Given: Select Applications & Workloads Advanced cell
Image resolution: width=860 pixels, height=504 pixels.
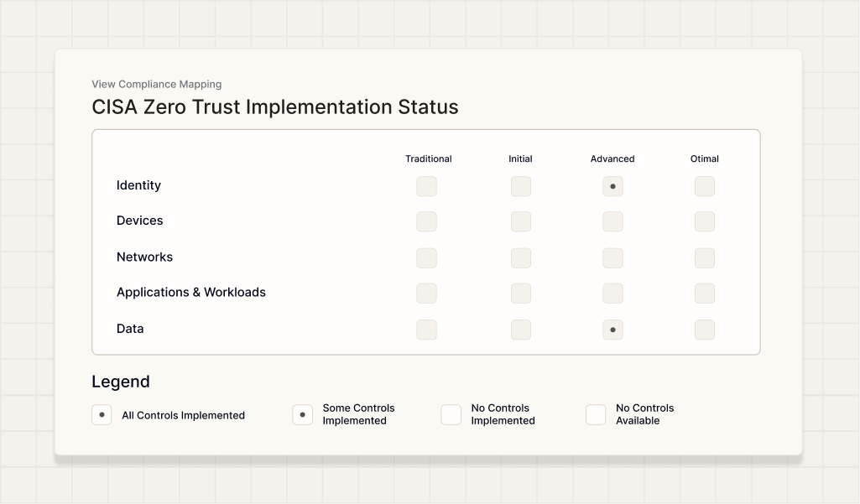Looking at the screenshot, I should 612,294.
